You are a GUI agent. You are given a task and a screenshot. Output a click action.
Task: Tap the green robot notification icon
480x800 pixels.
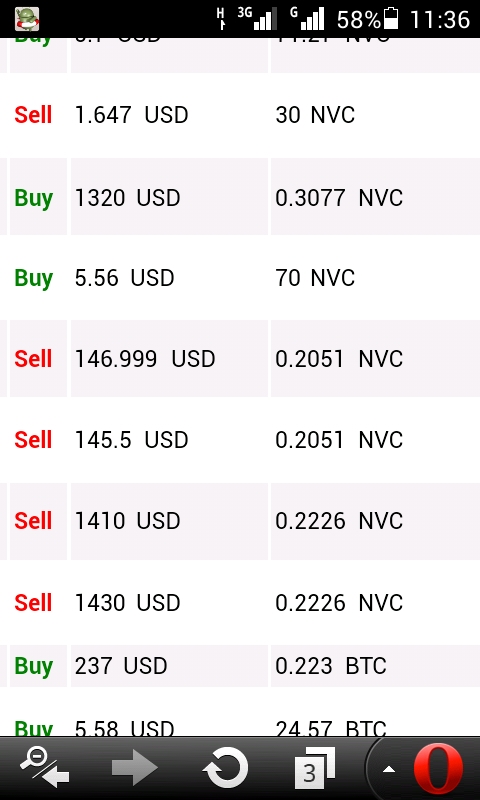click(27, 19)
